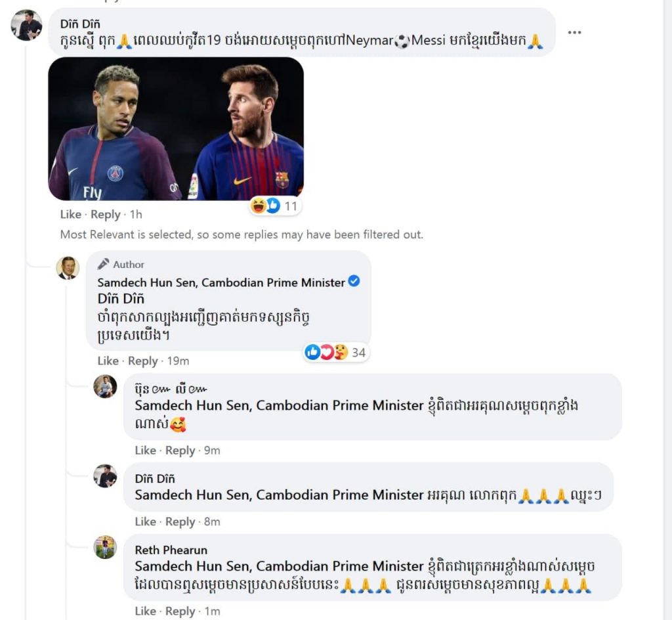Click the 1h timestamp on top comment
This screenshot has width=672, height=620.
point(136,214)
